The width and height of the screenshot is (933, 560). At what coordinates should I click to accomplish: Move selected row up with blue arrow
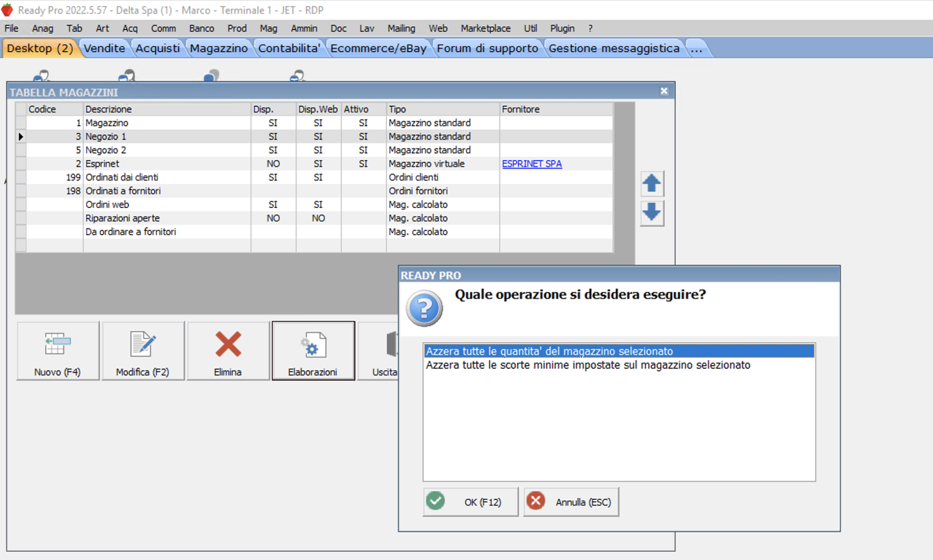[x=651, y=183]
